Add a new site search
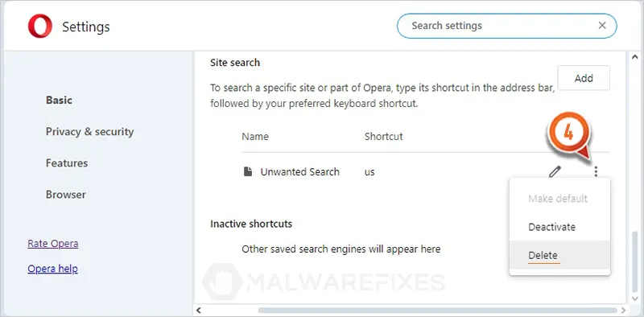Viewport: 644px width, 317px height. coord(584,78)
